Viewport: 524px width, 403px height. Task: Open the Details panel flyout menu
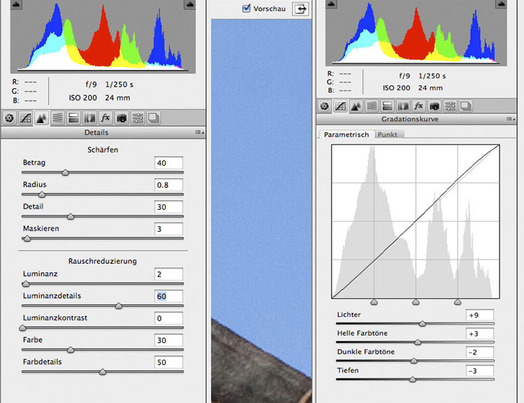coord(200,133)
